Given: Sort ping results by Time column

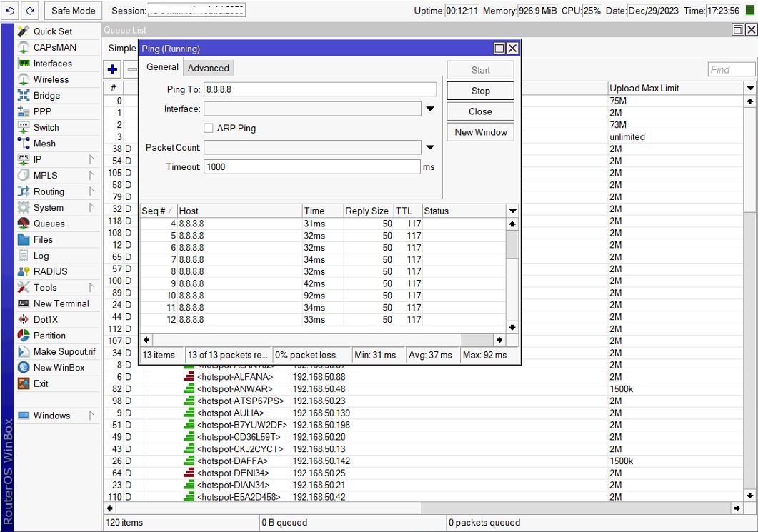Looking at the screenshot, I should pos(322,211).
